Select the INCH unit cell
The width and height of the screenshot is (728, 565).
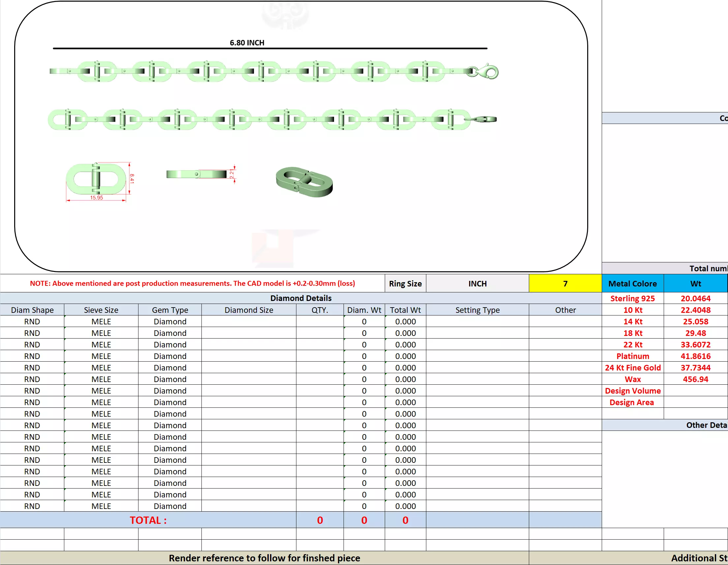point(477,284)
